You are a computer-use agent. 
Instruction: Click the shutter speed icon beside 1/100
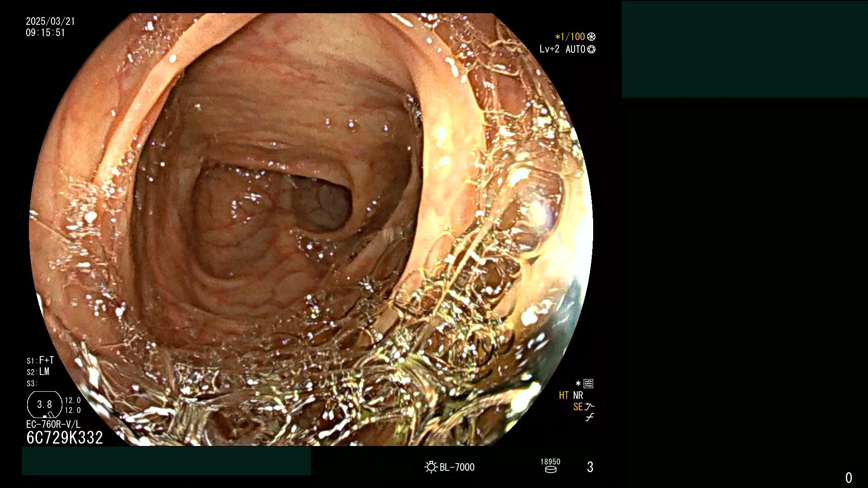point(591,37)
